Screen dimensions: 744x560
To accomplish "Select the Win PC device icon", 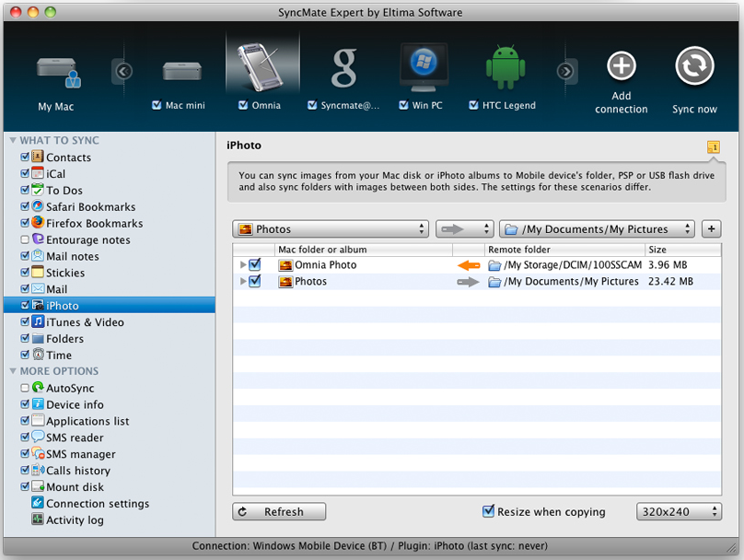I will (x=423, y=67).
